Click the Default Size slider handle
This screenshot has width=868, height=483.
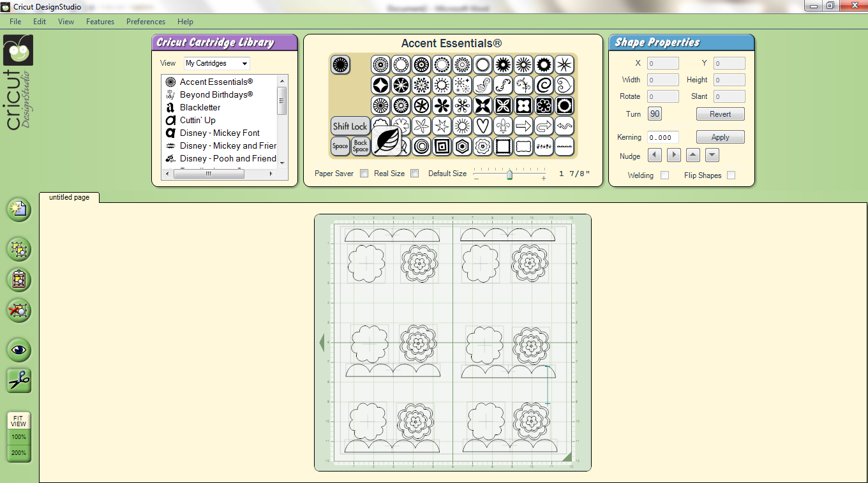pos(509,174)
